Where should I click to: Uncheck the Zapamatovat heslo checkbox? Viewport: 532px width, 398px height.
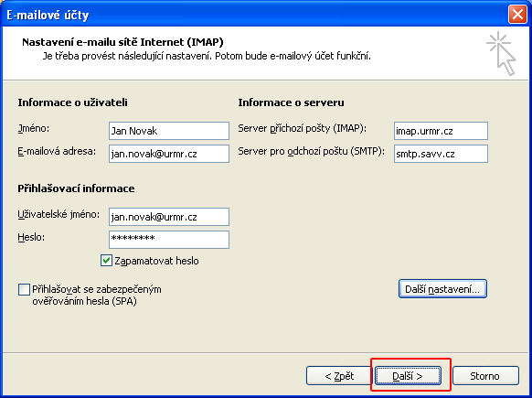pos(106,261)
